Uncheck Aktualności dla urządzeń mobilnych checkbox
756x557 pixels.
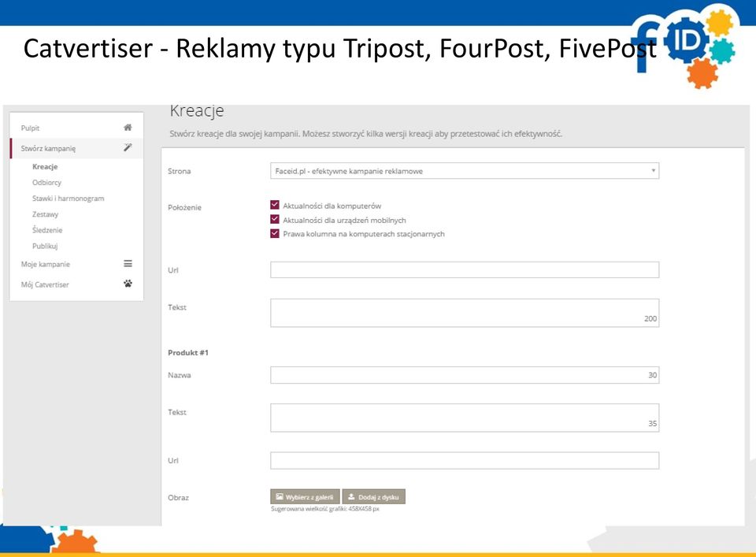[x=275, y=220]
